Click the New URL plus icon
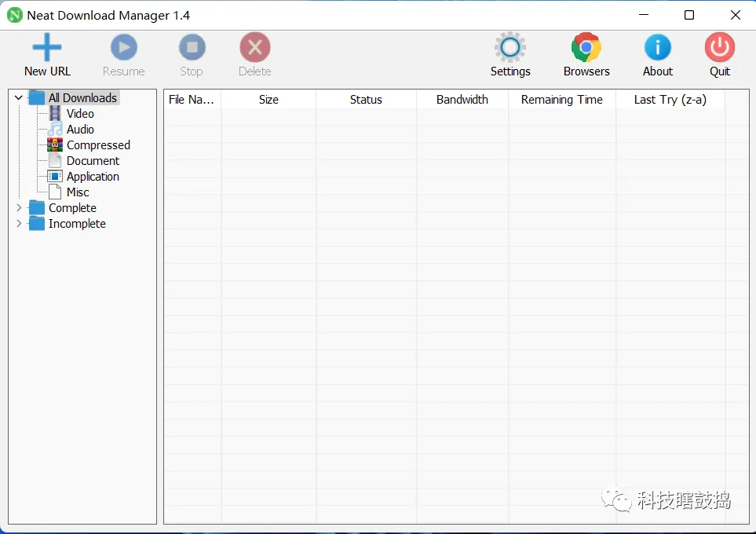756x534 pixels. point(47,47)
